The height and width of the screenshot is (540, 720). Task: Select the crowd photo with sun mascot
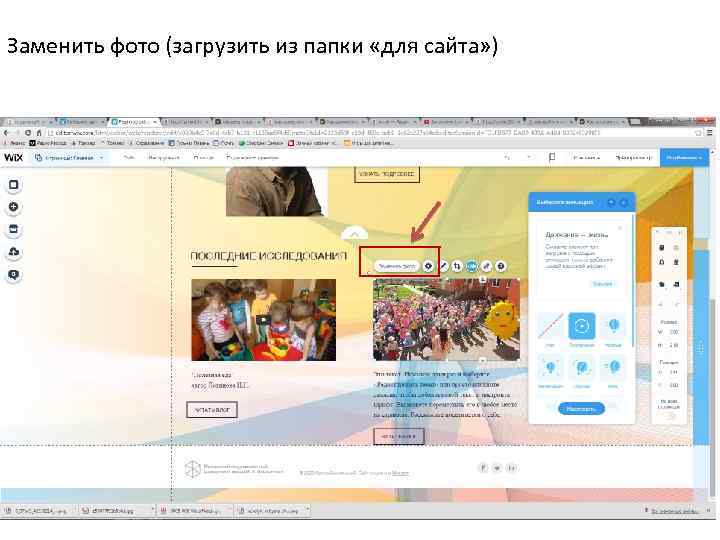click(x=446, y=320)
